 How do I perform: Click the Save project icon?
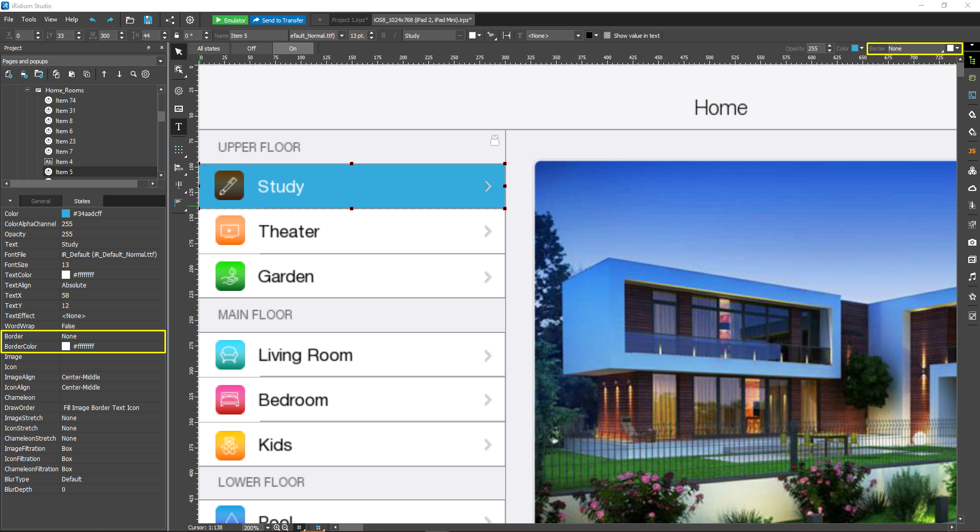coord(148,20)
